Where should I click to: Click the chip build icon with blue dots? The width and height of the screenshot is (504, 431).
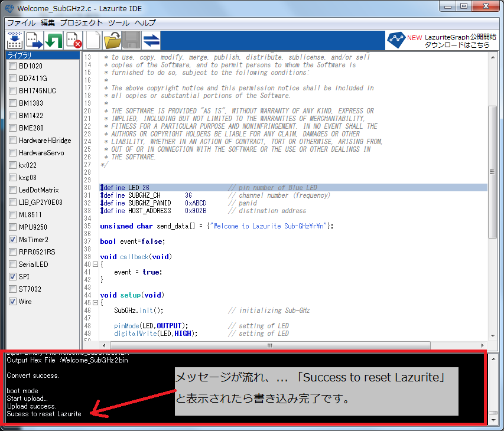pos(14,40)
